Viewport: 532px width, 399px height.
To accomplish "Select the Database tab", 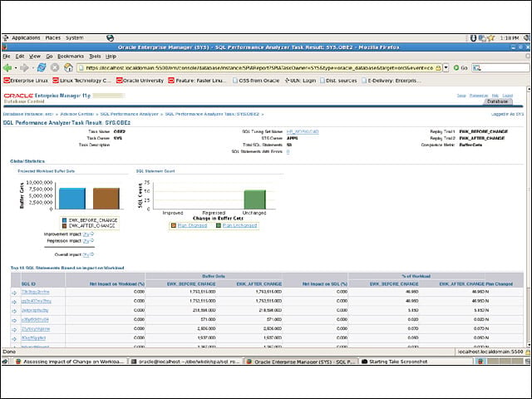I will coord(497,101).
